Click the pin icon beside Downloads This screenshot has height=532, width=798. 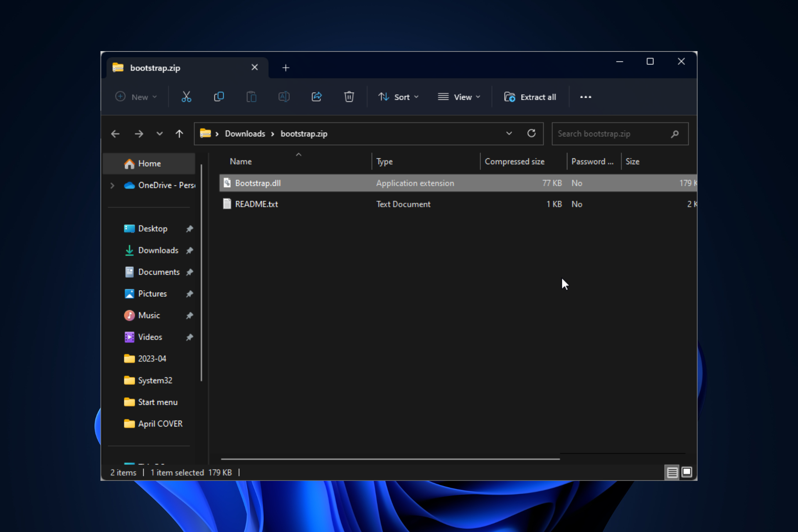[x=190, y=250]
